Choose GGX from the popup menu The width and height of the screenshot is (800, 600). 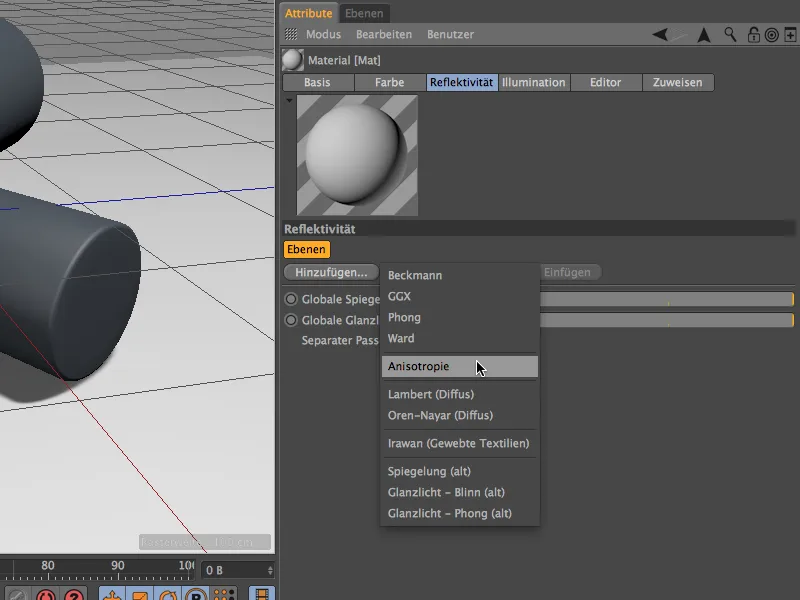[x=460, y=296]
